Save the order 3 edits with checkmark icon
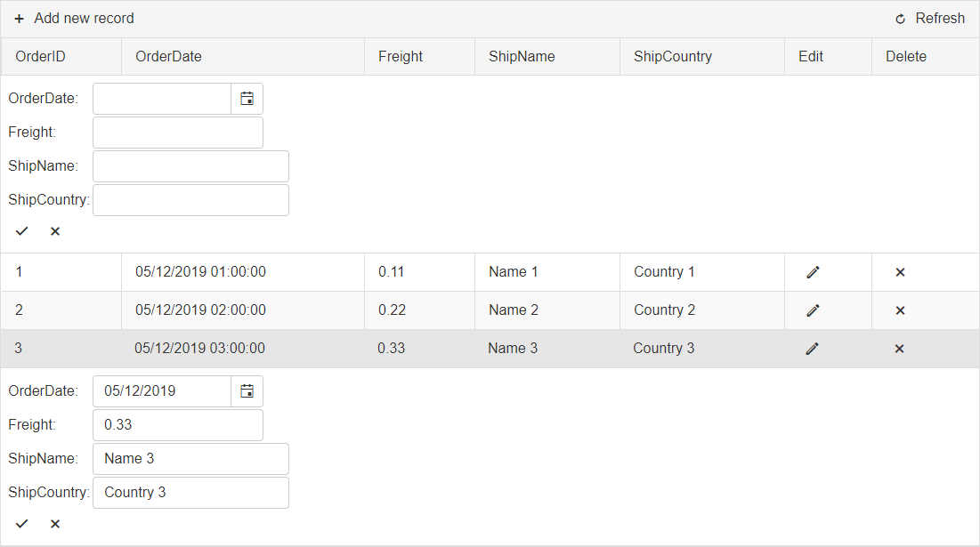Image resolution: width=980 pixels, height=547 pixels. [22, 524]
